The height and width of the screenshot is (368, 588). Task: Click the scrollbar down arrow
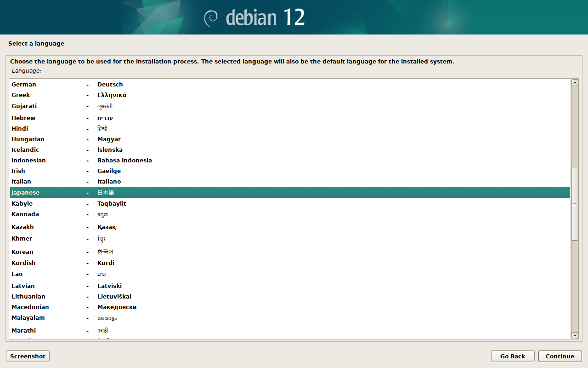(x=575, y=336)
